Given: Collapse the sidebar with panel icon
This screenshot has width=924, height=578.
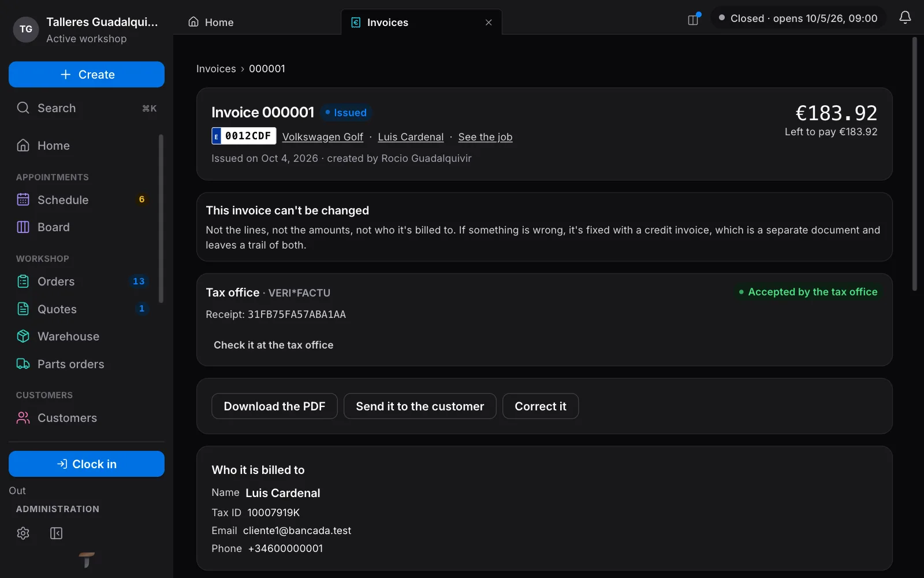Looking at the screenshot, I should click(x=56, y=533).
